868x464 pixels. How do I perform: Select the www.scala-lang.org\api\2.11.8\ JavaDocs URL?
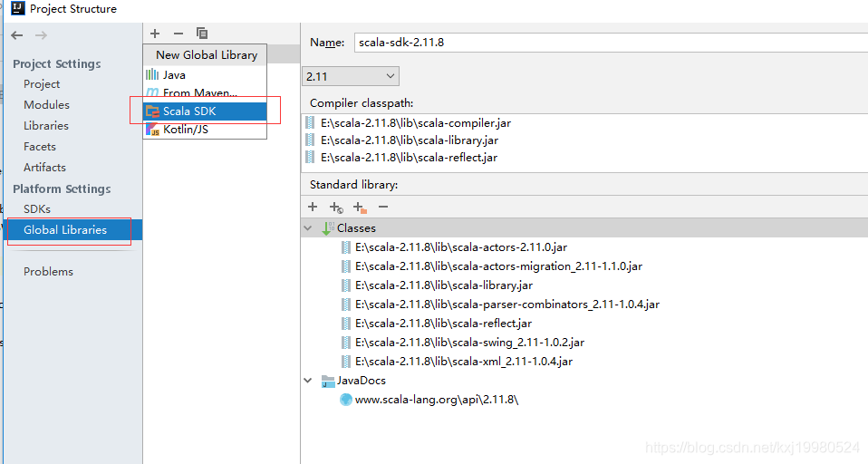pyautogui.click(x=437, y=400)
